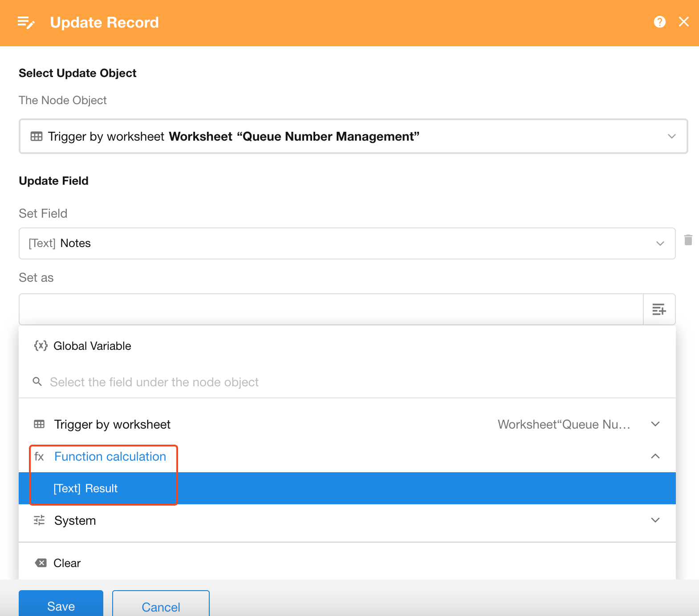Click the fx function calculation icon
Image resolution: width=699 pixels, height=616 pixels.
coord(39,457)
